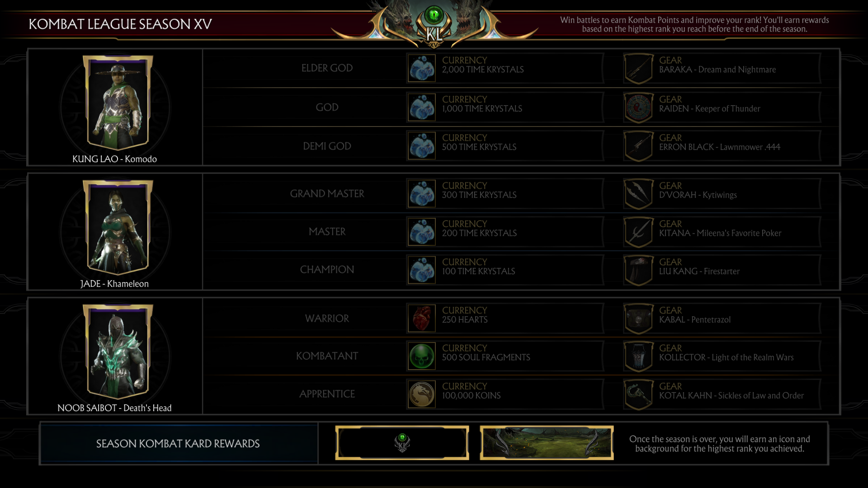Click the Kombat League season emblem
Screen dimensions: 868x488
[434, 25]
